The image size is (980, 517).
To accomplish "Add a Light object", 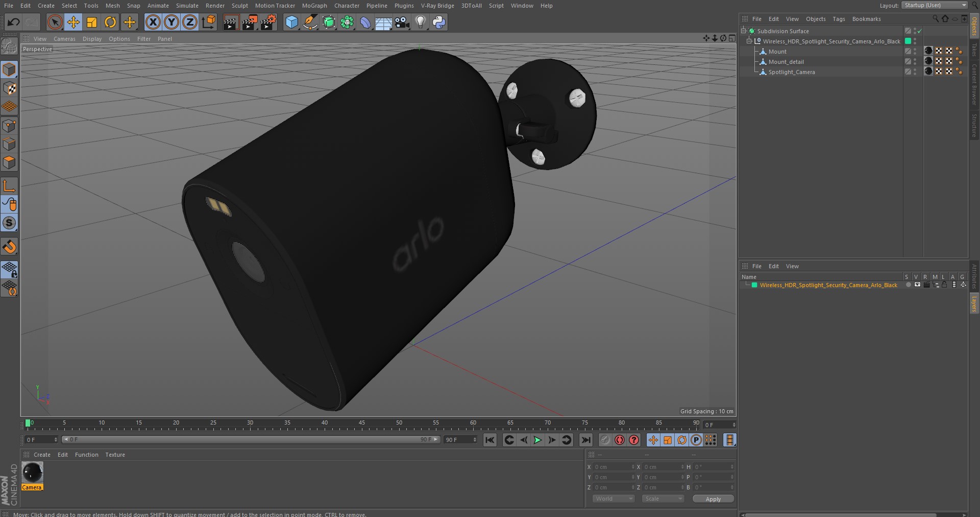I will pos(421,22).
